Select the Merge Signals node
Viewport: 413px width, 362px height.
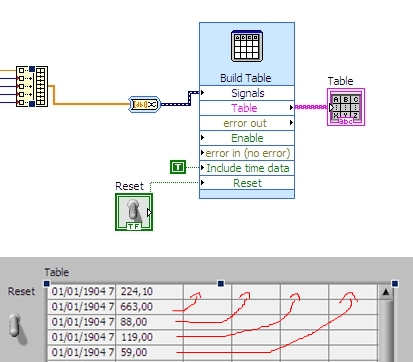click(x=32, y=86)
